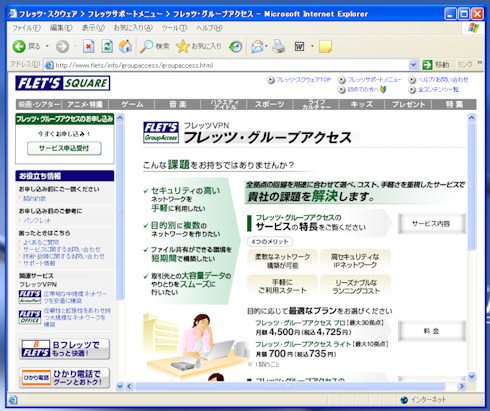490x411 pixels.
Task: Click the green Back arrow icon
Action: (x=19, y=46)
